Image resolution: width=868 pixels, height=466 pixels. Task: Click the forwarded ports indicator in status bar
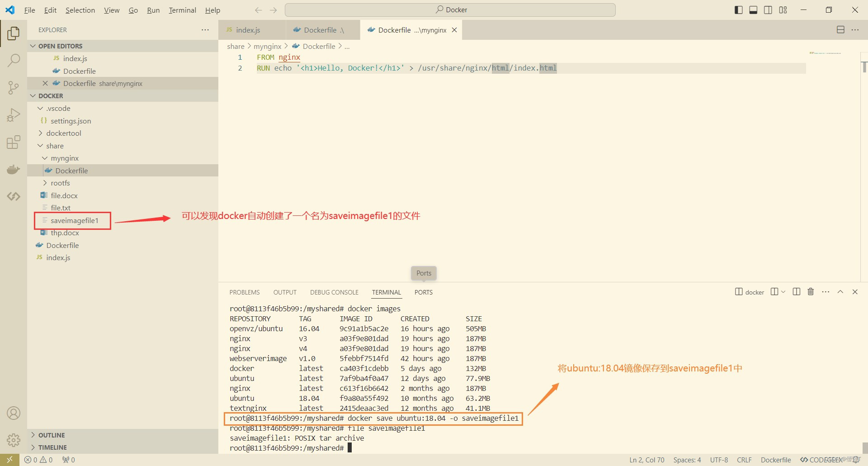pos(69,460)
